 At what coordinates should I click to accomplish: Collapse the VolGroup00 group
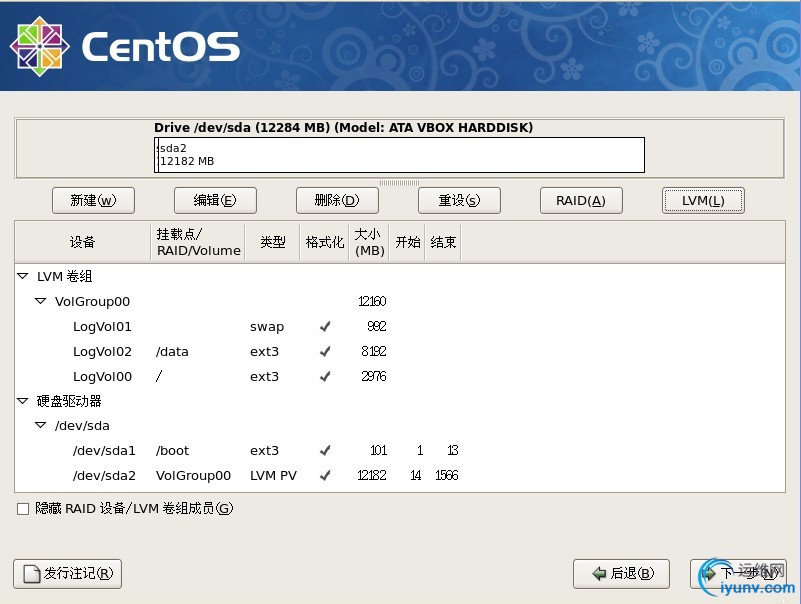tap(40, 301)
